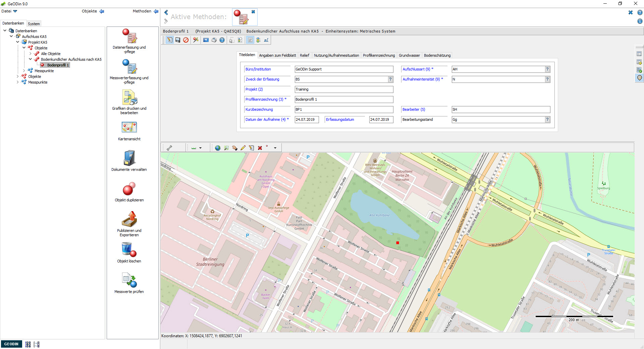Open the Bodenschätzung tab
Screen dimensions: 644x349
(437, 55)
